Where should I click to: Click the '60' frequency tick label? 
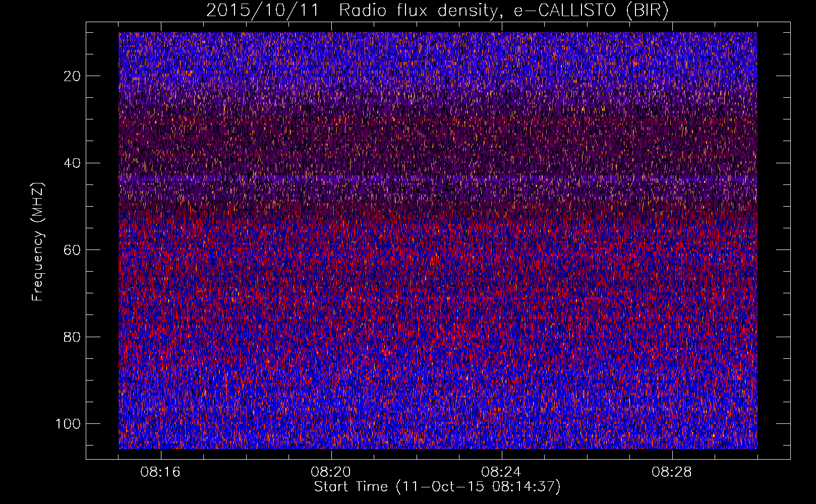pyautogui.click(x=72, y=250)
